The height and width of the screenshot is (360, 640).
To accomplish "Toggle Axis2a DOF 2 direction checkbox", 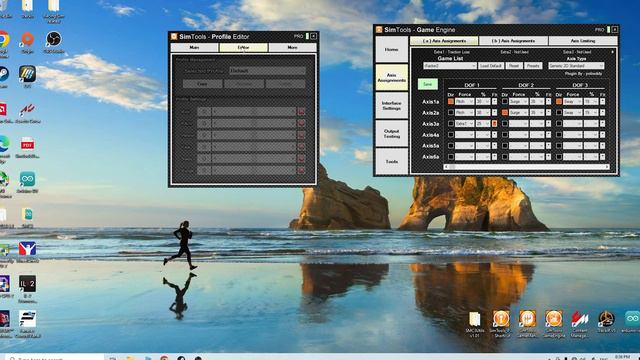I will (x=504, y=112).
